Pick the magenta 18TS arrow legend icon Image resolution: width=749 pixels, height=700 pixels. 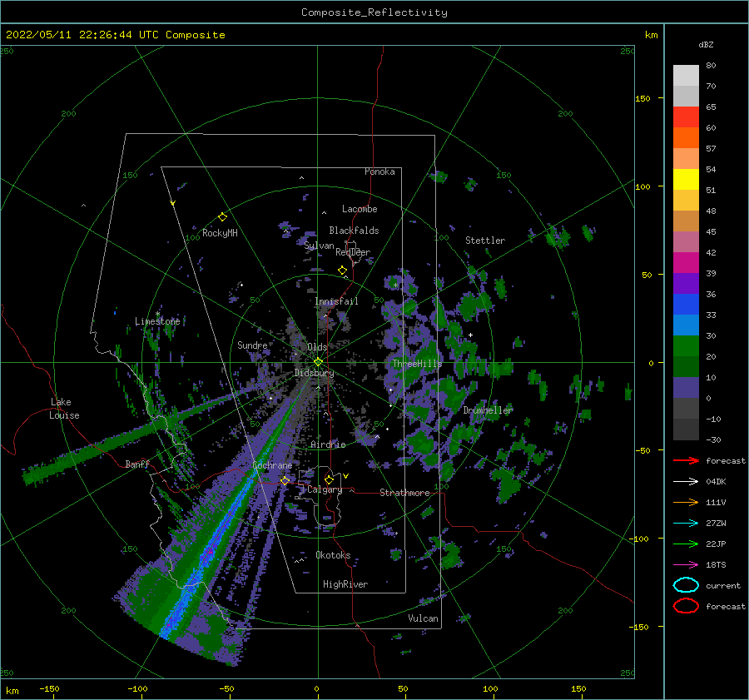pos(686,565)
